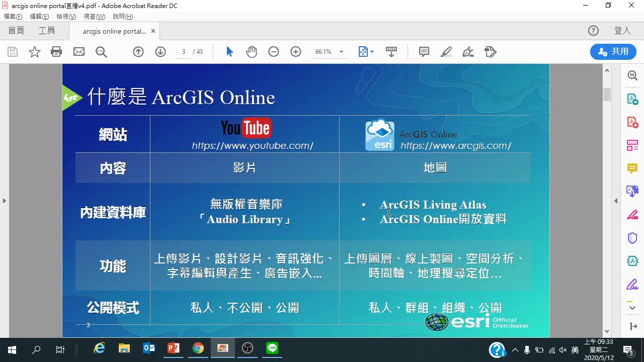
Task: Open the Protect shield tool in right pane
Action: (x=632, y=238)
